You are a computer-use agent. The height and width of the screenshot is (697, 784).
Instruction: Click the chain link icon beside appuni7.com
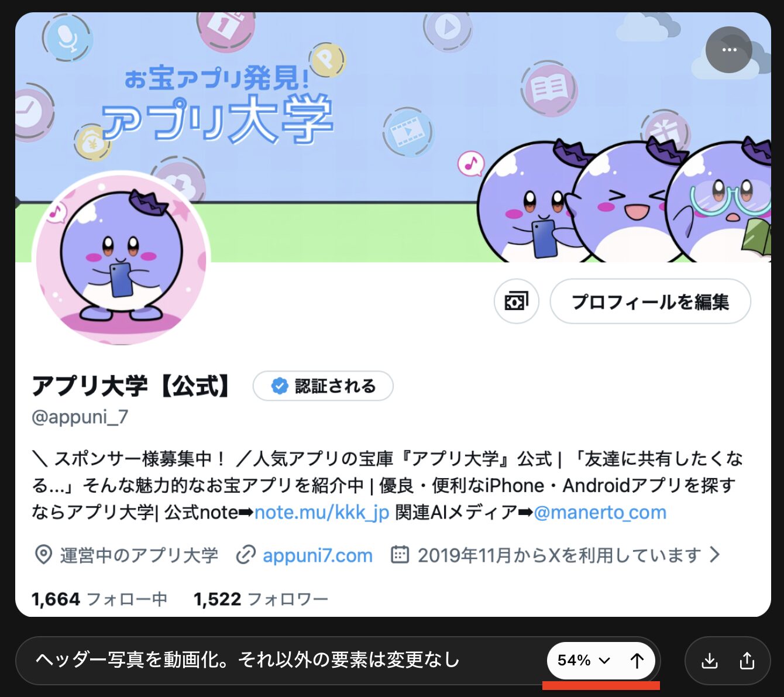click(246, 555)
